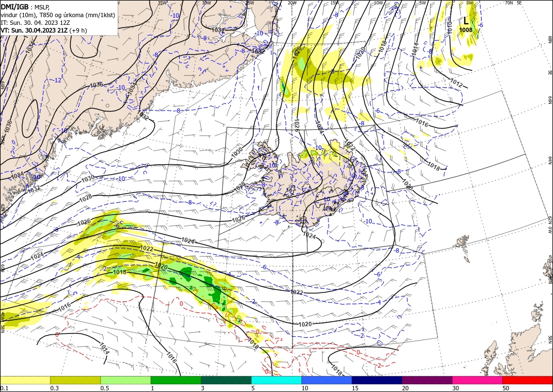Image resolution: width=553 pixels, height=392 pixels.
Task: Click the '0.5' legend value
Action: (x=105, y=388)
